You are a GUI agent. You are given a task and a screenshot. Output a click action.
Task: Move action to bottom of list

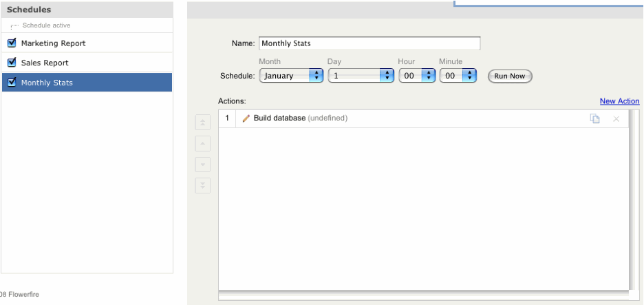[x=203, y=186]
